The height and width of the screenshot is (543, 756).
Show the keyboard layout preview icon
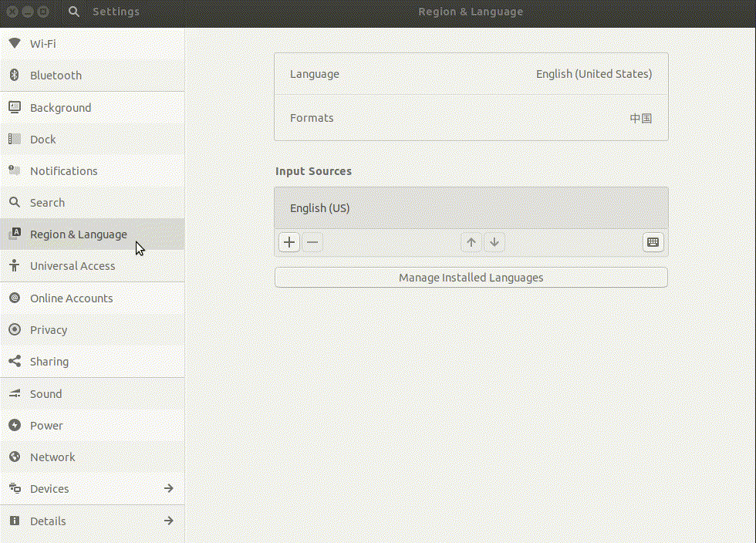(x=653, y=242)
